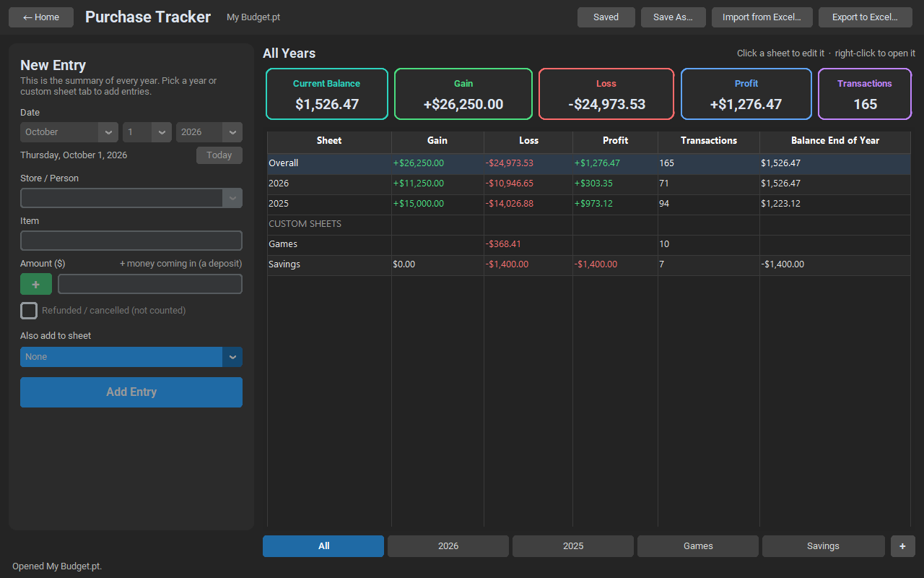
Task: Select the Transactions summary card
Action: click(865, 94)
